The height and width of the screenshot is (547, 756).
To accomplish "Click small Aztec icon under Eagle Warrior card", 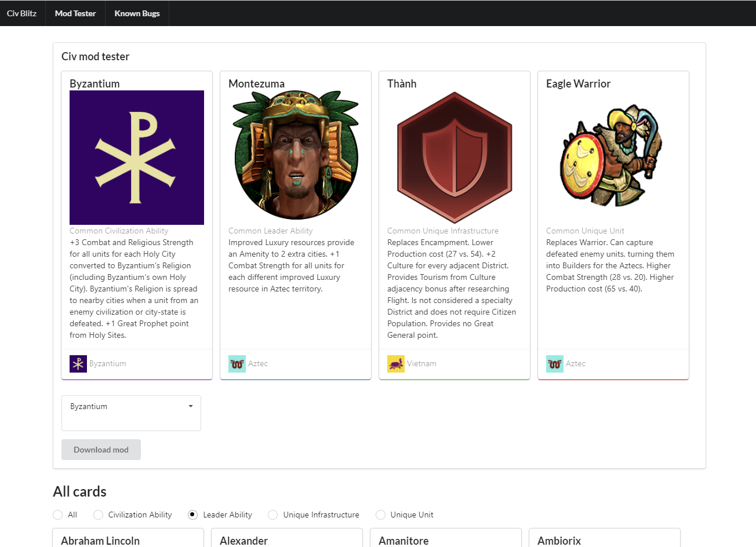I will [x=555, y=364].
